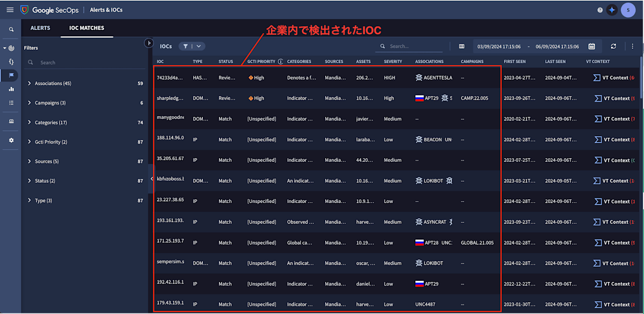Open the 192.42.116.1 IP IOC
The image size is (644, 314).
click(x=170, y=282)
